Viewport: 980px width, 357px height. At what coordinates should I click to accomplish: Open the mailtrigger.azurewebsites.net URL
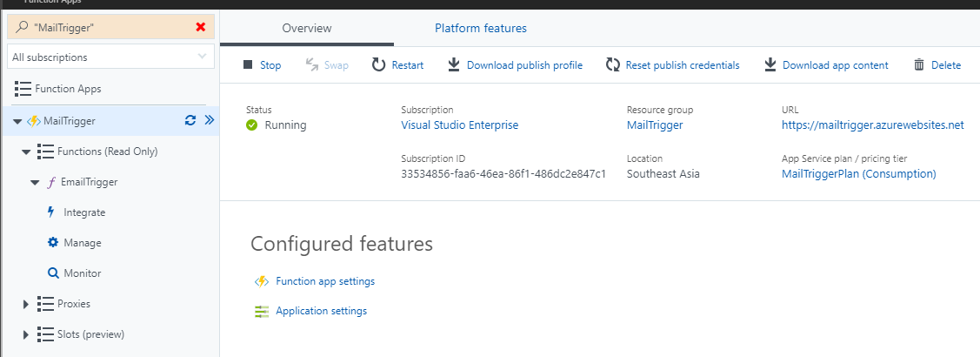(x=872, y=125)
